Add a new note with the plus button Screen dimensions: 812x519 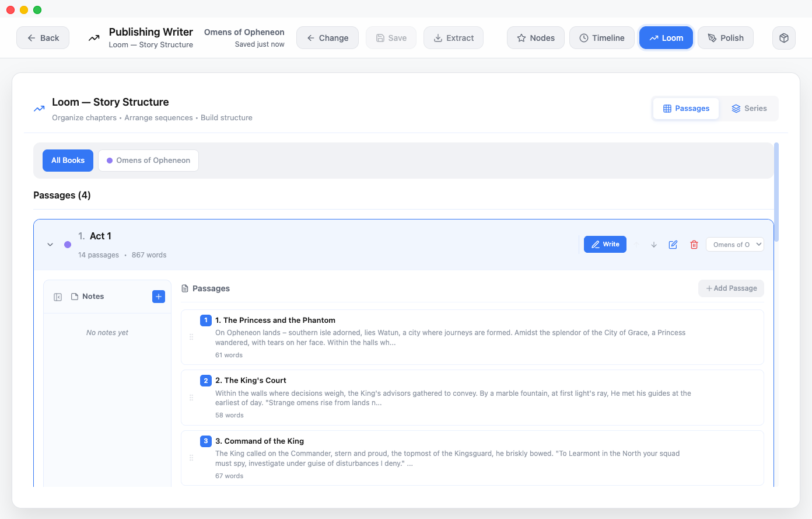158,296
